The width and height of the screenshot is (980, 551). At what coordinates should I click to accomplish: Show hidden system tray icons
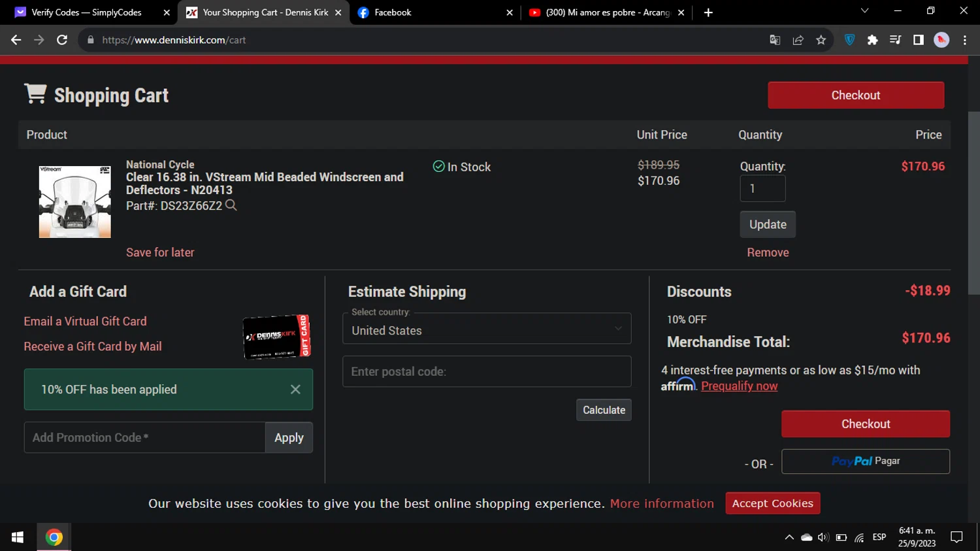point(789,537)
